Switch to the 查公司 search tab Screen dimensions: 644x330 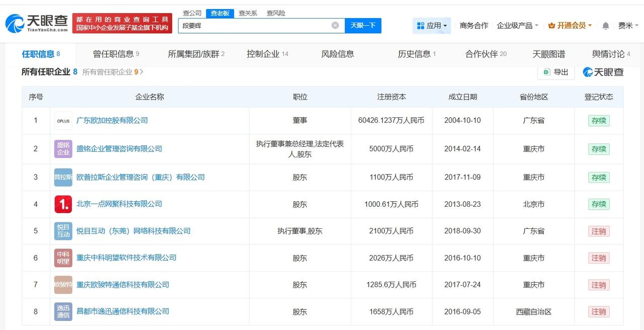coord(192,13)
